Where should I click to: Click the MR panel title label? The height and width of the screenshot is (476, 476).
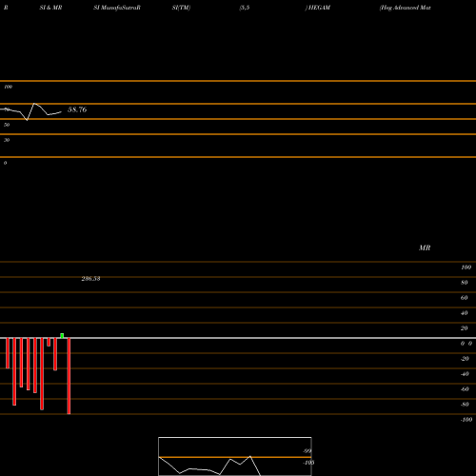(425, 248)
